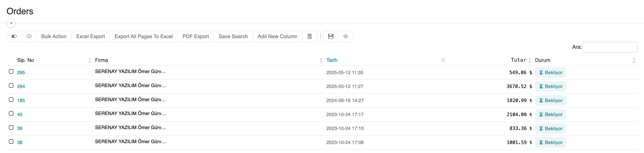Click Export All Pages To Excel
The height and width of the screenshot is (153, 644).
click(x=143, y=37)
